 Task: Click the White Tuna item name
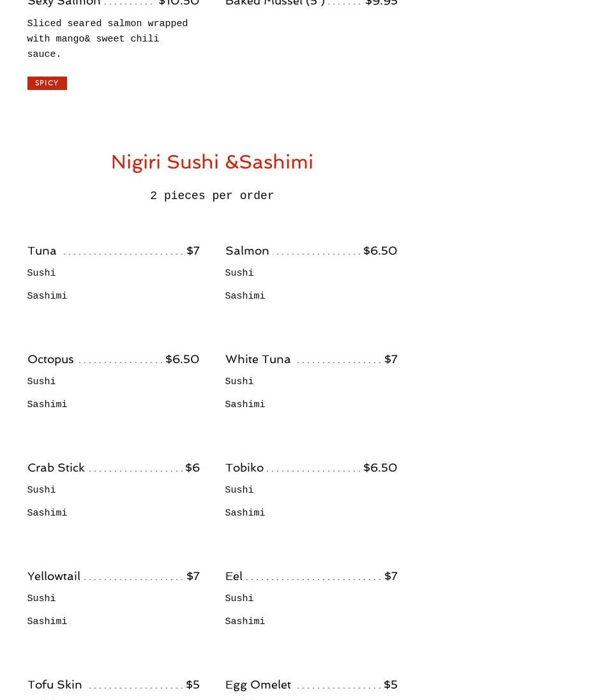[258, 359]
